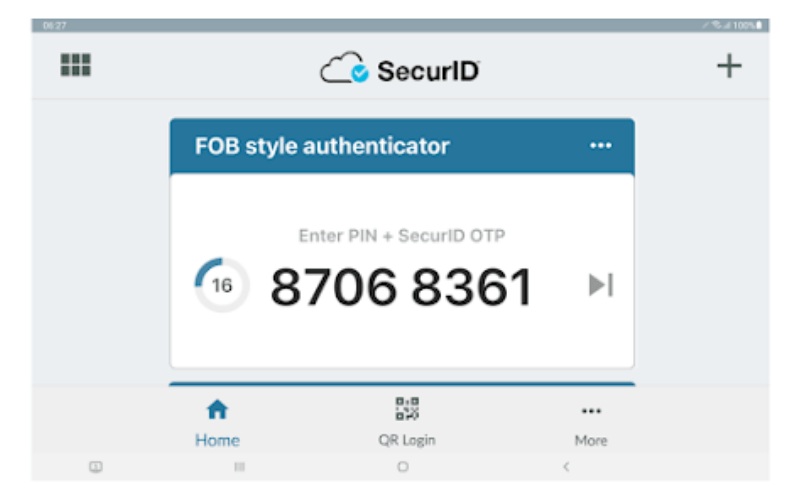Tap the Enter PIN + SecurID OTP label
Viewport: 800px width, 500px height.
pos(402,236)
